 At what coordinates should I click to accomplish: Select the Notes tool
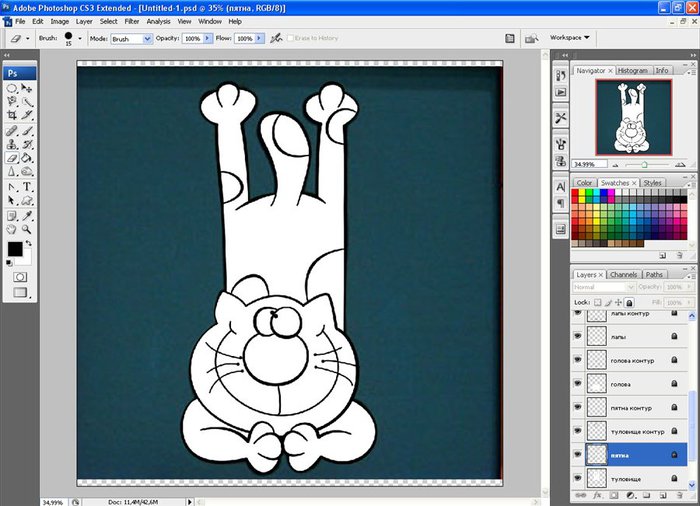[x=12, y=216]
